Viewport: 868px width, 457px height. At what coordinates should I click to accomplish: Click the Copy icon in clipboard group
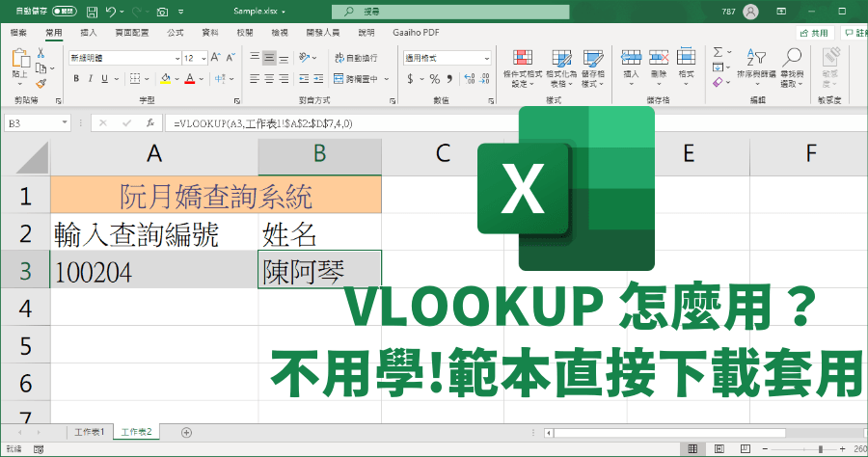click(41, 68)
